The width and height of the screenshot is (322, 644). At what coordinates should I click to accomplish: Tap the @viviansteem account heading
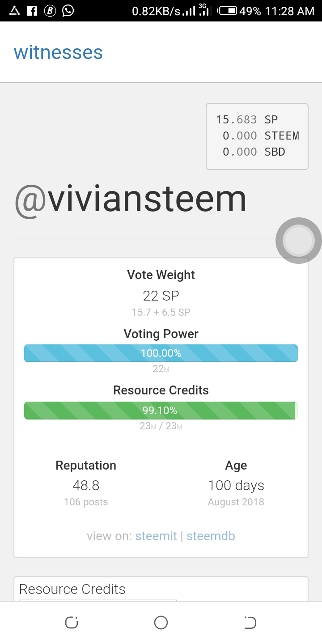point(131,199)
